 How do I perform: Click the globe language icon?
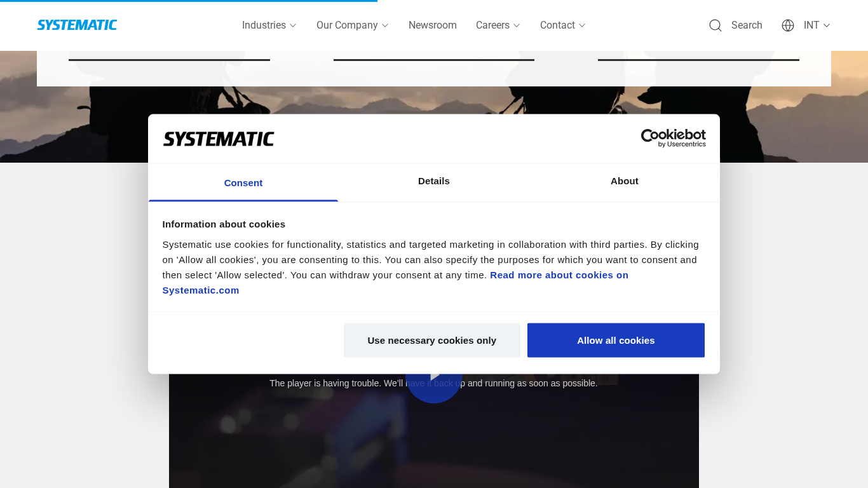(x=788, y=25)
